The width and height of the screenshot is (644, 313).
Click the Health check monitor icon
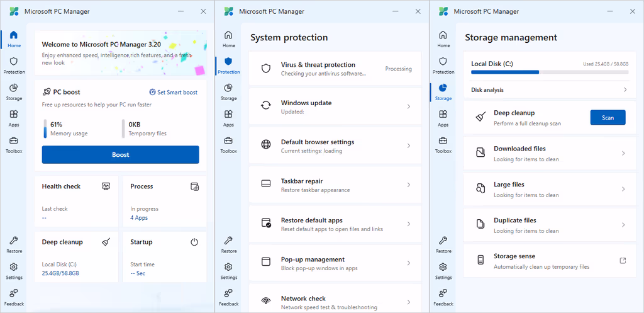point(106,186)
